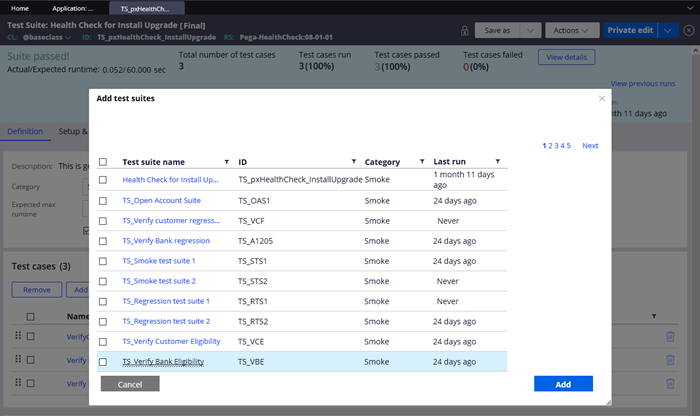
Task: Switch to the Definition tab
Action: [x=24, y=131]
